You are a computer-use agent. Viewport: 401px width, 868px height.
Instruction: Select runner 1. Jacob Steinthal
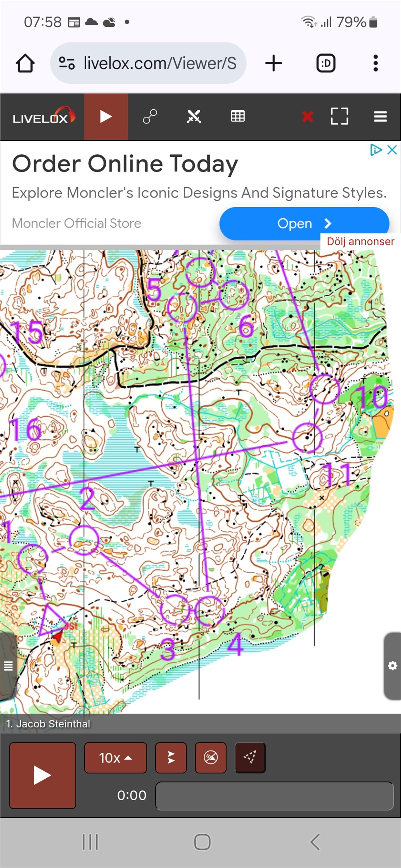48,724
